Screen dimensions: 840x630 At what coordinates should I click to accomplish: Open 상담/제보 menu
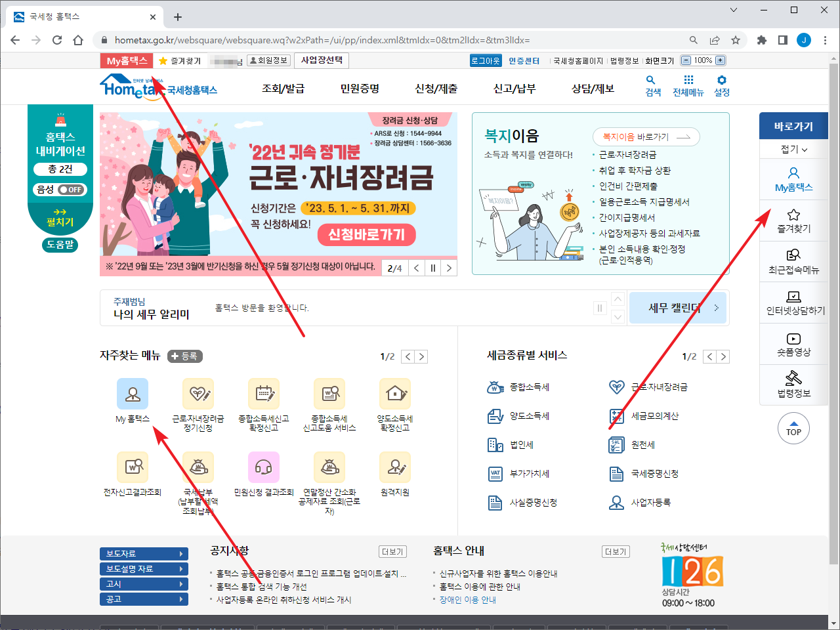(593, 89)
